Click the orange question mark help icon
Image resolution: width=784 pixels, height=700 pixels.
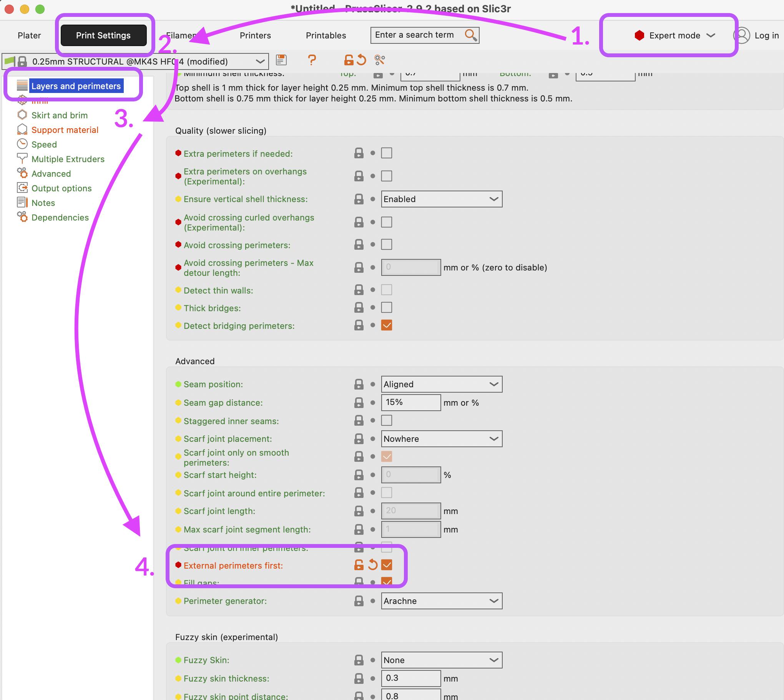(312, 60)
